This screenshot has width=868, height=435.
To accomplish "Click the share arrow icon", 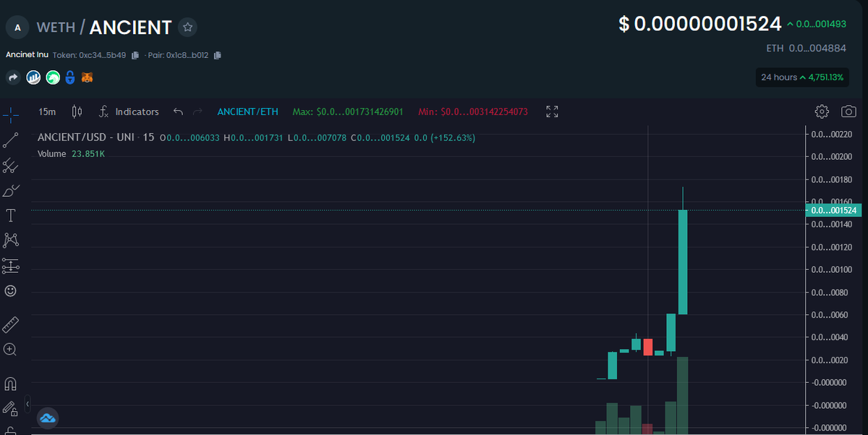I will click(13, 77).
